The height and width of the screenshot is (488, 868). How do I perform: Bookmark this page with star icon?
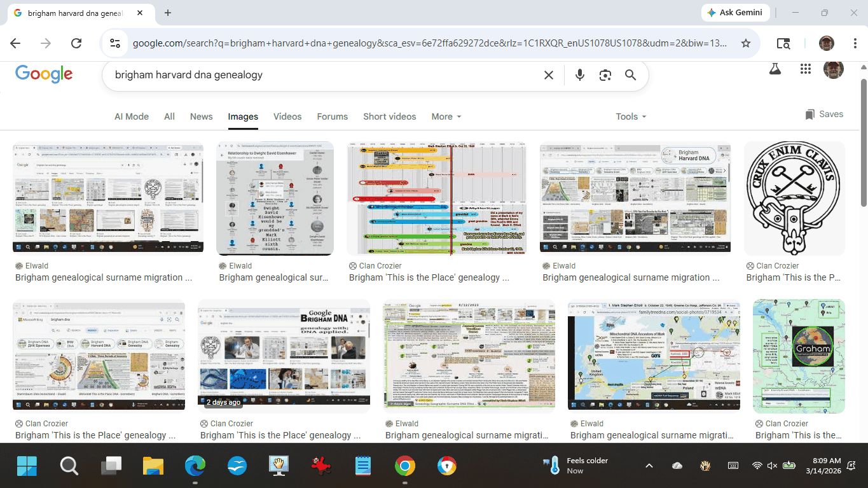click(x=746, y=43)
